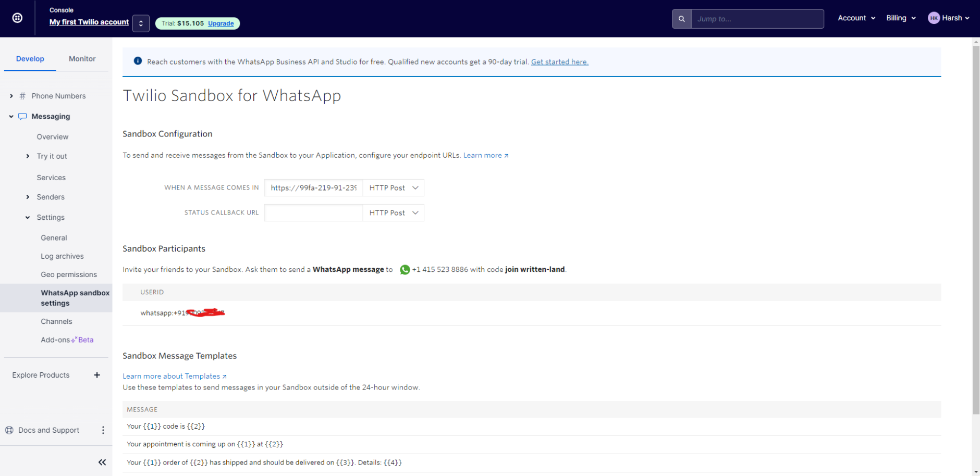Open the Account dropdown menu
The width and height of the screenshot is (980, 476).
coord(856,18)
